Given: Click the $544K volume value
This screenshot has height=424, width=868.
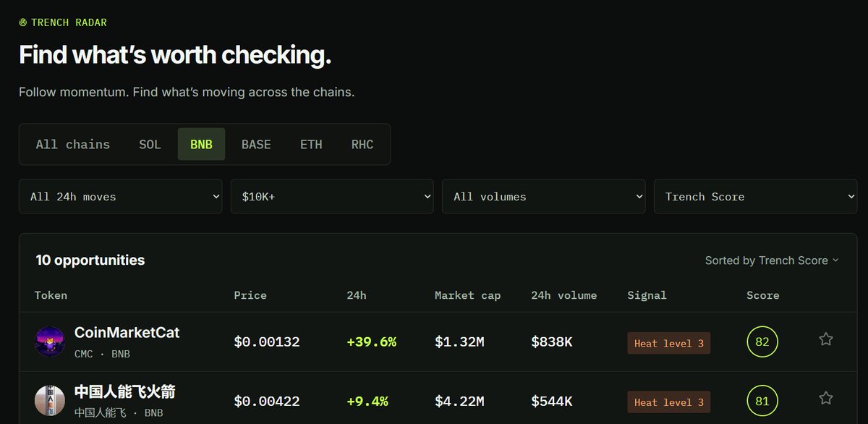Looking at the screenshot, I should pyautogui.click(x=552, y=402).
